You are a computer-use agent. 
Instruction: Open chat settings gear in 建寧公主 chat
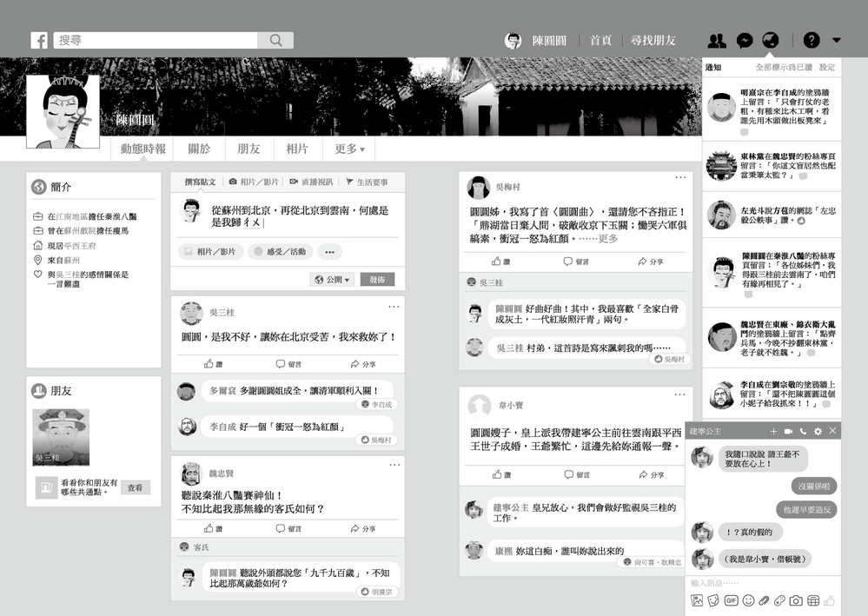click(x=818, y=431)
